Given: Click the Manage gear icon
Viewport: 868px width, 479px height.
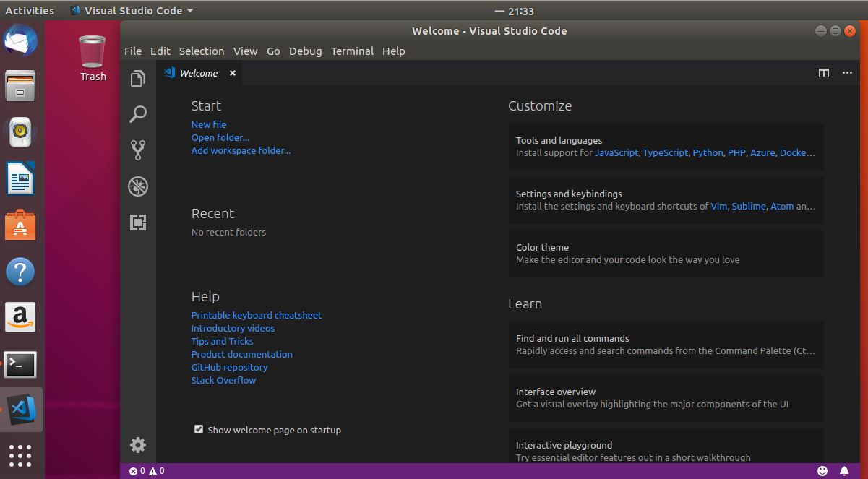Looking at the screenshot, I should [x=137, y=444].
